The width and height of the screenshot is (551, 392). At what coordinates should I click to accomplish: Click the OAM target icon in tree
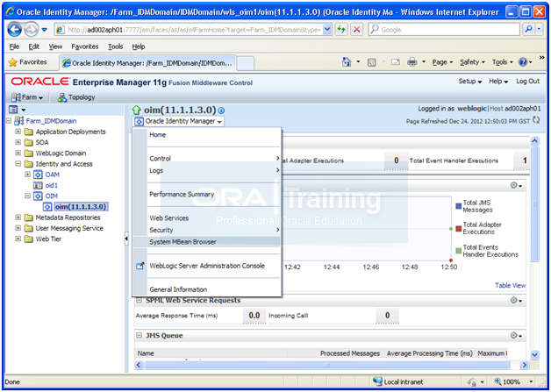tap(38, 175)
